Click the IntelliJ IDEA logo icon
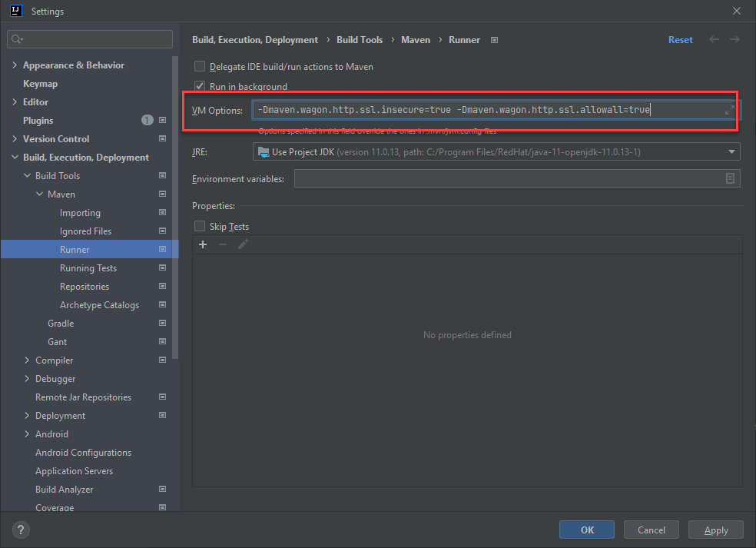Screen dimensions: 756x548 pos(16,11)
